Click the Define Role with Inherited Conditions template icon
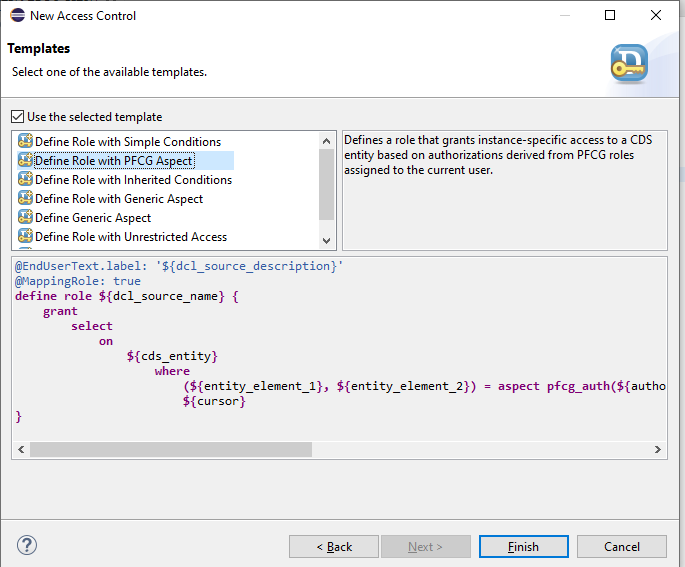Screen dimensions: 685x567 25,179
